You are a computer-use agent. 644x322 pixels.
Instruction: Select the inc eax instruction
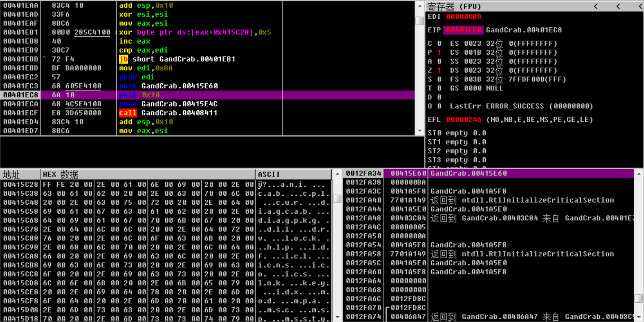207,41
